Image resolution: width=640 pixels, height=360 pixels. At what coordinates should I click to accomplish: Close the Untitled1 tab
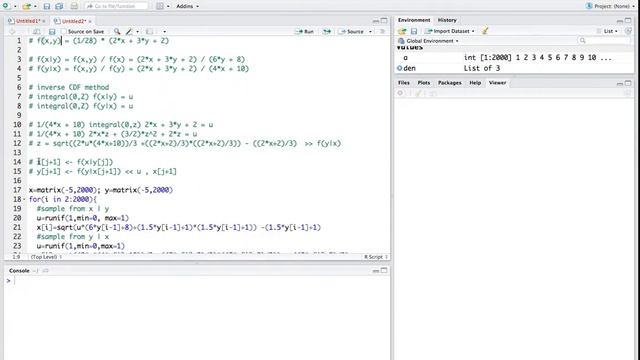pos(44,21)
